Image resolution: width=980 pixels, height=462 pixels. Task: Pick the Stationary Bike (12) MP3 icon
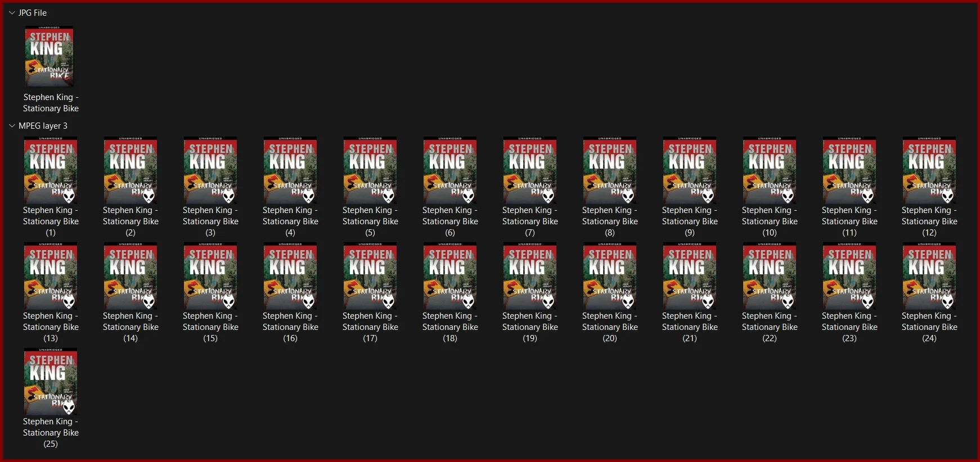coord(929,170)
